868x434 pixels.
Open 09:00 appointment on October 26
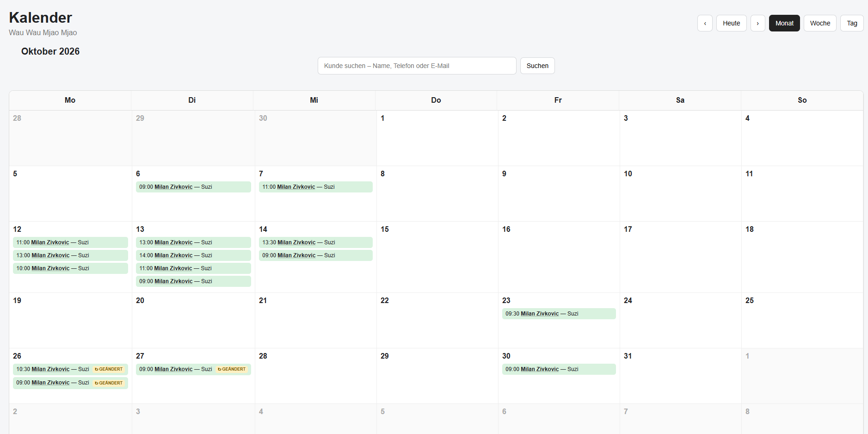(x=70, y=383)
